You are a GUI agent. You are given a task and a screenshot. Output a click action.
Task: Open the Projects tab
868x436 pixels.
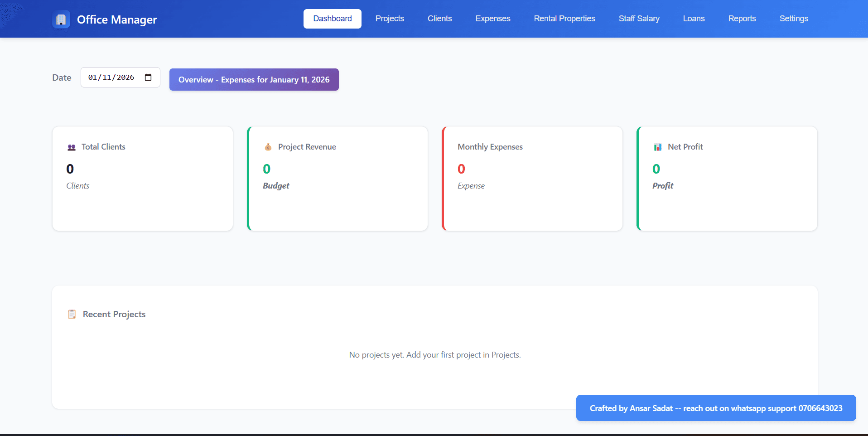(390, 19)
